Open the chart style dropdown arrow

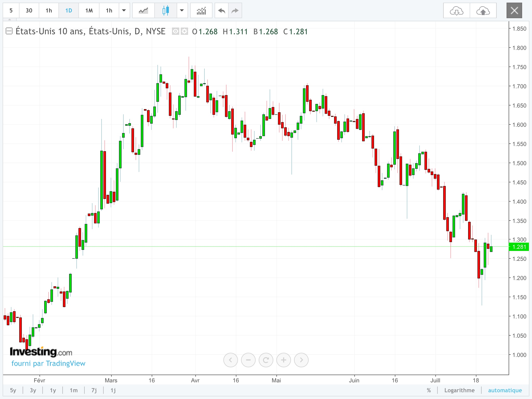click(182, 11)
